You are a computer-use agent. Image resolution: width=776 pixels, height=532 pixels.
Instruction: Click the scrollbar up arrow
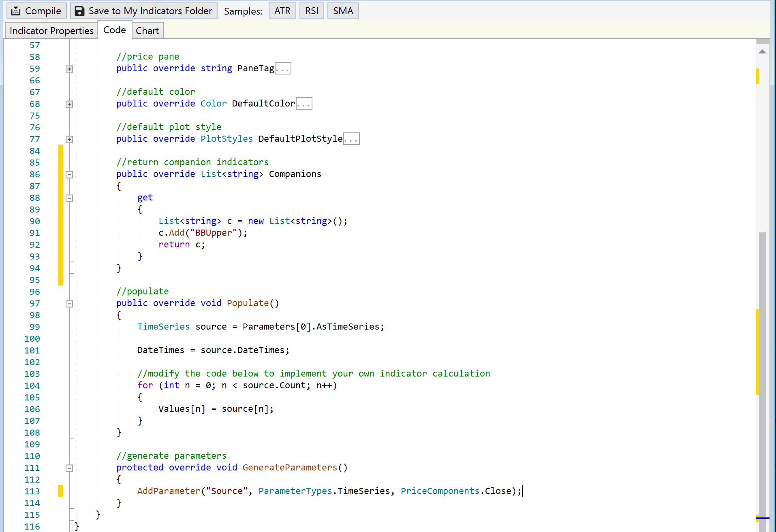tap(762, 51)
